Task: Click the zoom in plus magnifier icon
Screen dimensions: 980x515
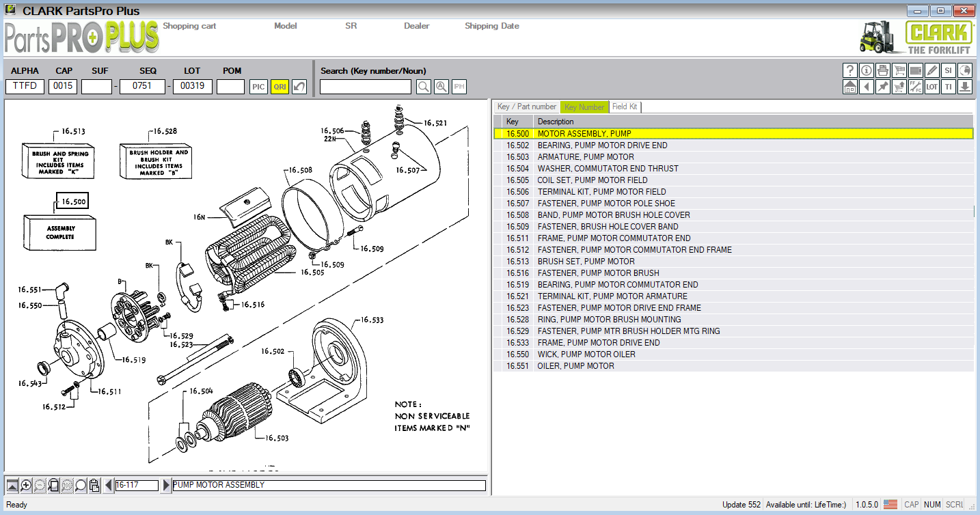Action: pos(26,486)
